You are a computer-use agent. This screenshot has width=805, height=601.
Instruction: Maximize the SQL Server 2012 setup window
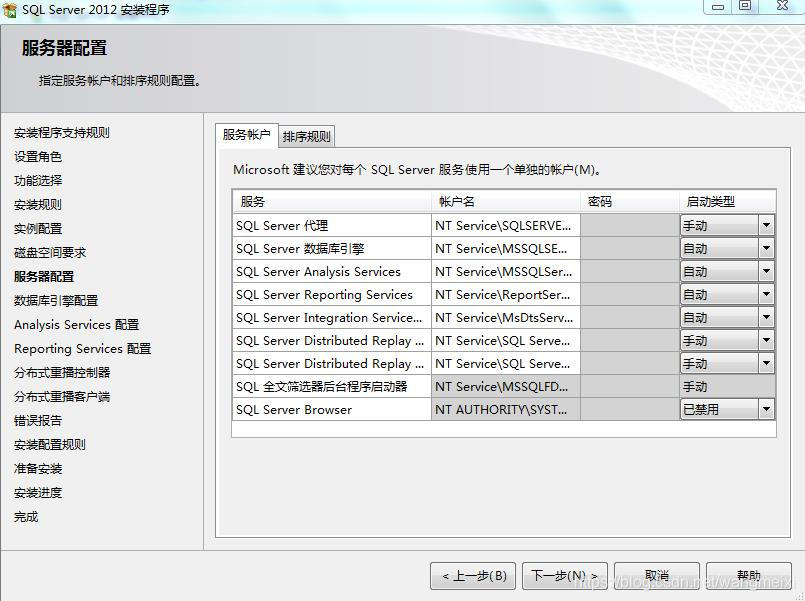coord(745,6)
